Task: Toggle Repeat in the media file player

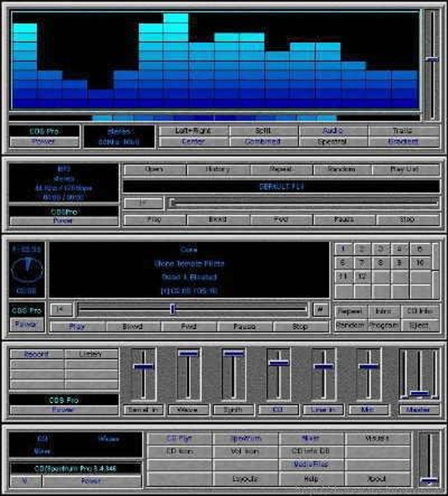Action: click(x=282, y=169)
